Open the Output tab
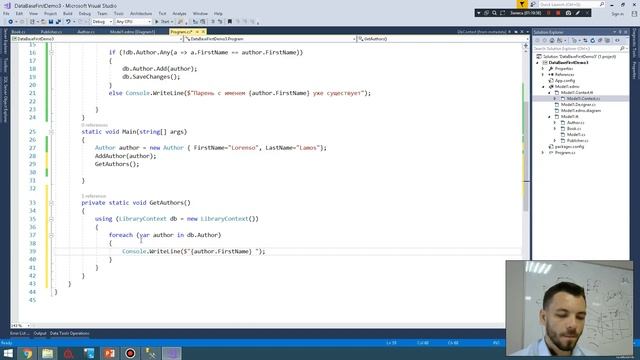 [40, 333]
